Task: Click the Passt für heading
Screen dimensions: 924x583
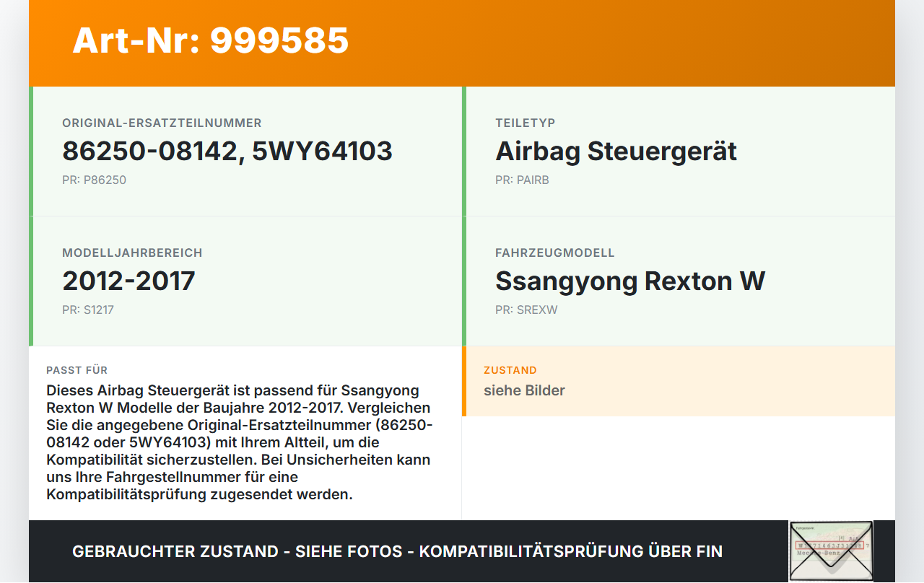Action: 77,370
